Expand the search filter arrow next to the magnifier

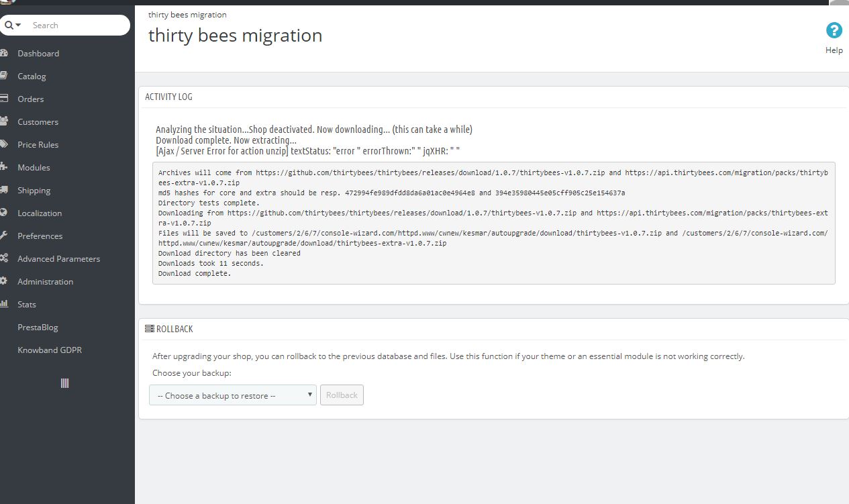click(18, 25)
